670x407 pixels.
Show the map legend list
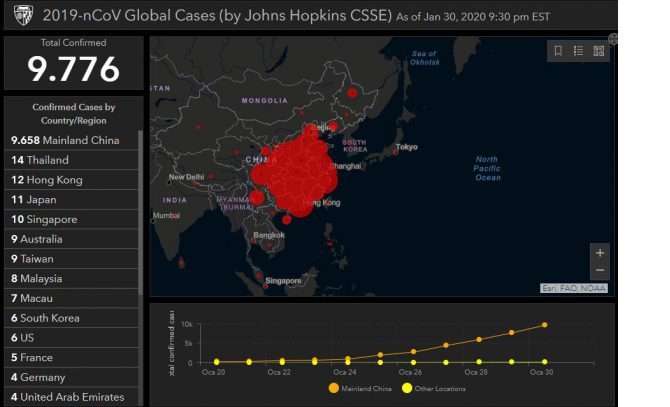[x=579, y=51]
